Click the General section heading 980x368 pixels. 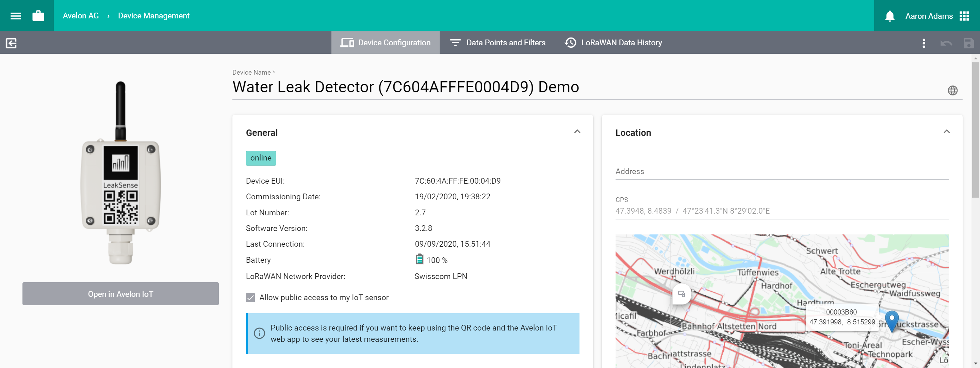[x=262, y=133]
